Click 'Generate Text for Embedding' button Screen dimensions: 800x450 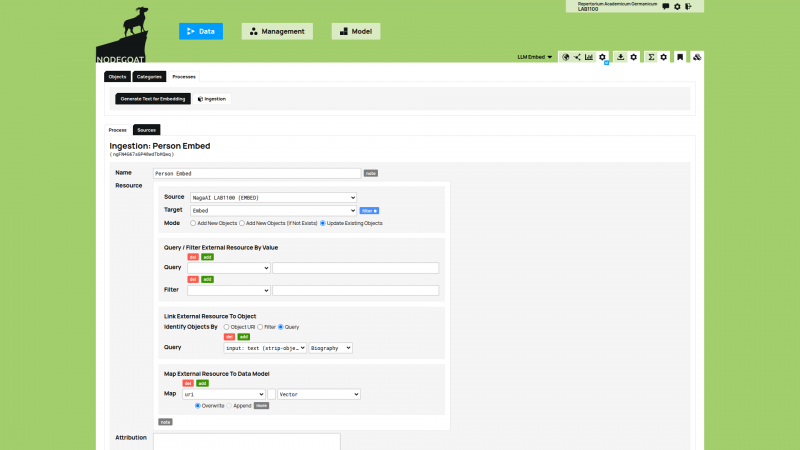(152, 99)
